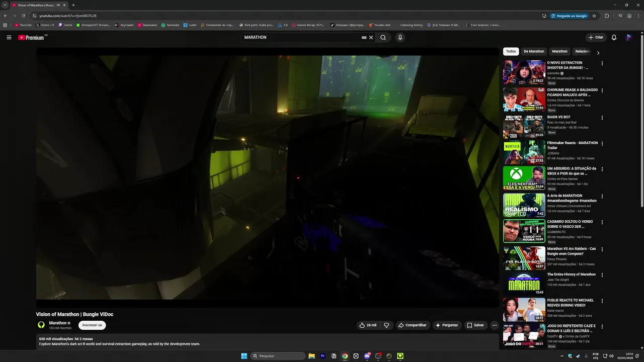Open Premiere Pro from taskbar
This screenshot has width=644, height=362.
323,356
